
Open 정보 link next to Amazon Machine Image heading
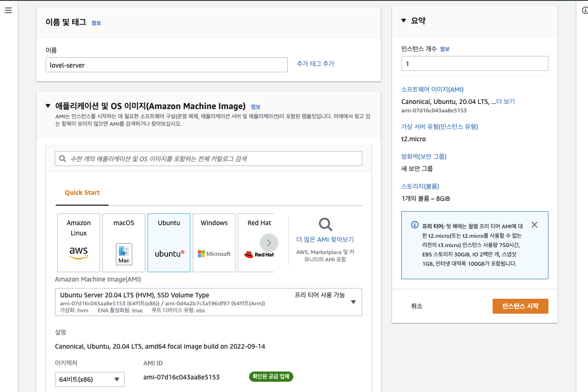[256, 107]
